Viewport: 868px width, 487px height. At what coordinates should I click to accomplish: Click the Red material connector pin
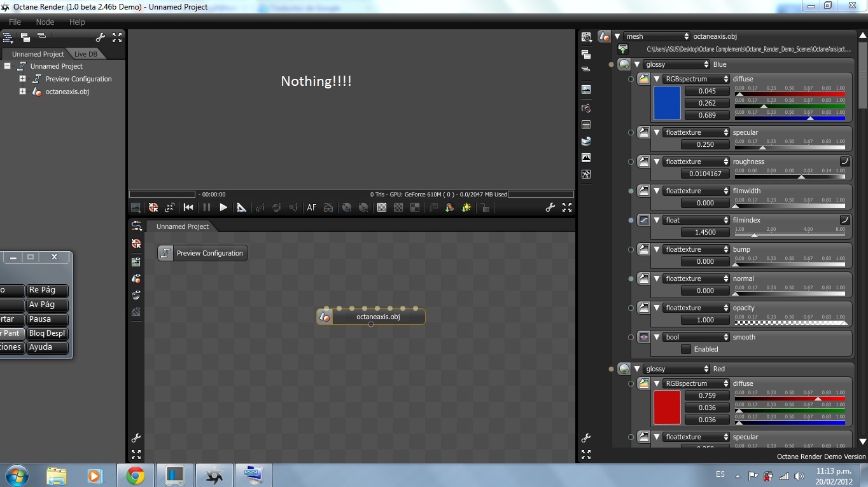[x=612, y=369]
